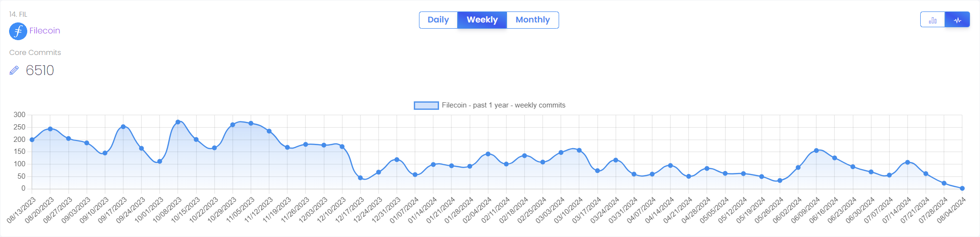Switch to line chart view
This screenshot has height=237, width=980.
click(958, 20)
